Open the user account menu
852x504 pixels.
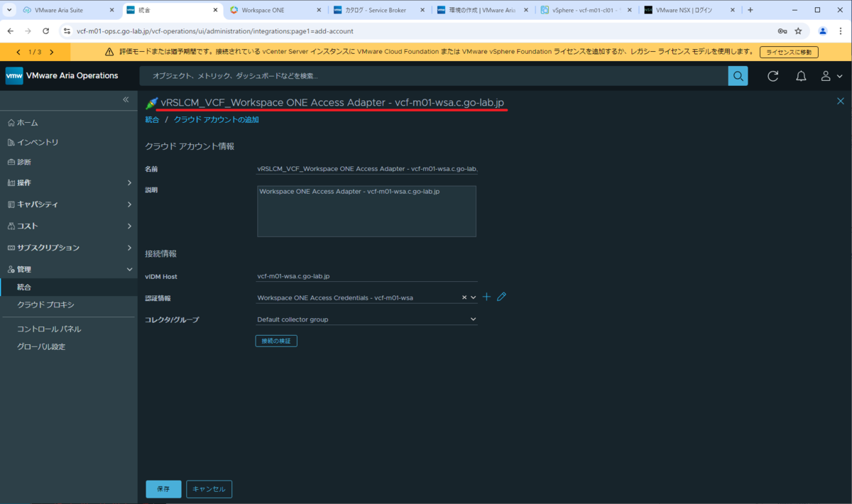(x=831, y=76)
